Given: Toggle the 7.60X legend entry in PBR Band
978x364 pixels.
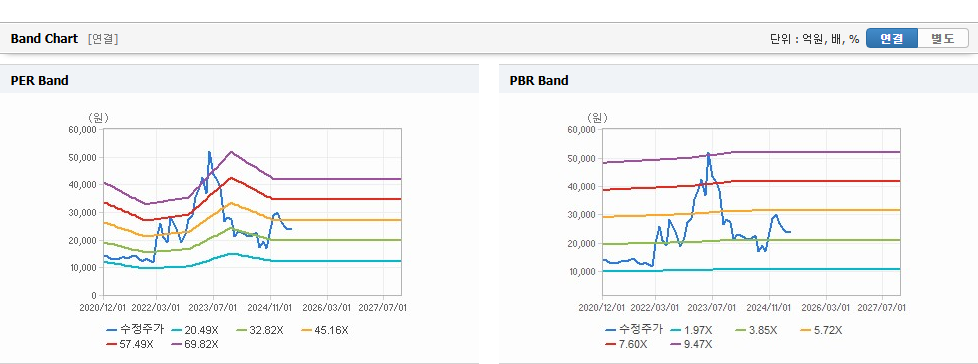Looking at the screenshot, I should (x=626, y=343).
